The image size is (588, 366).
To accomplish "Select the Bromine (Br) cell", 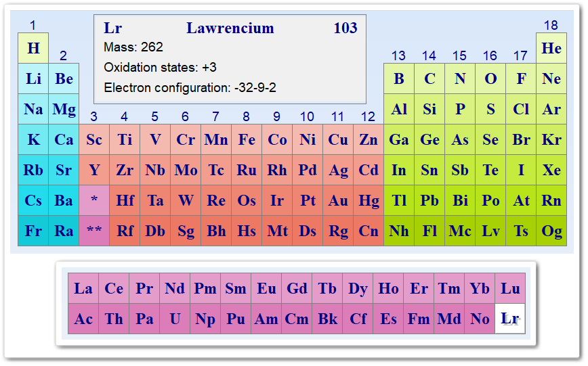I will click(521, 140).
